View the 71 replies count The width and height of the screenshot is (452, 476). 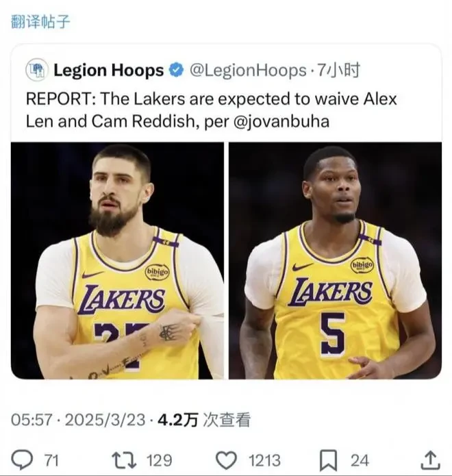[51, 460]
